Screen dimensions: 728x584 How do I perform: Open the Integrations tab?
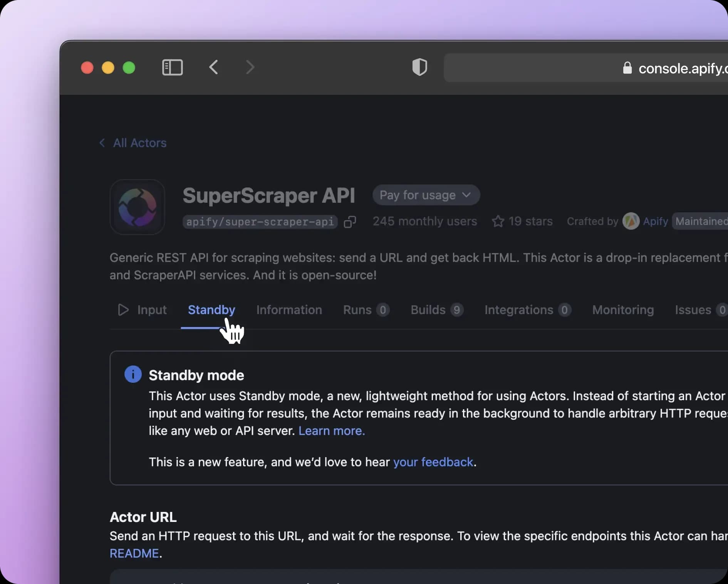tap(528, 310)
